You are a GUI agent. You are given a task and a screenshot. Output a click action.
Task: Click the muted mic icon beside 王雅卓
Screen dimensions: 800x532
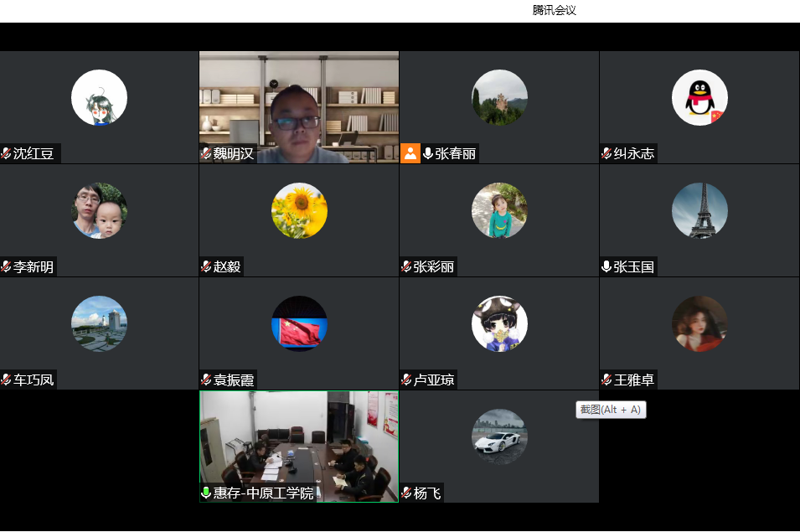(x=606, y=380)
